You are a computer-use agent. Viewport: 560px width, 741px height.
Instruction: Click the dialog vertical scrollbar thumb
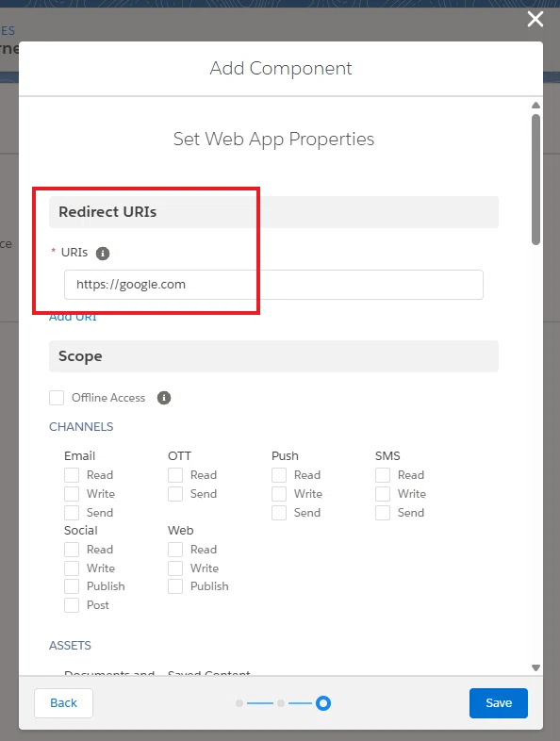(535, 179)
